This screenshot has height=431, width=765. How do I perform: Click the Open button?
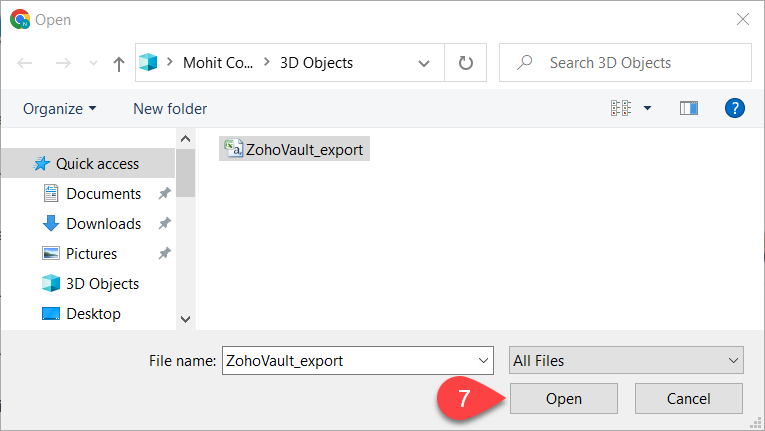pyautogui.click(x=564, y=398)
